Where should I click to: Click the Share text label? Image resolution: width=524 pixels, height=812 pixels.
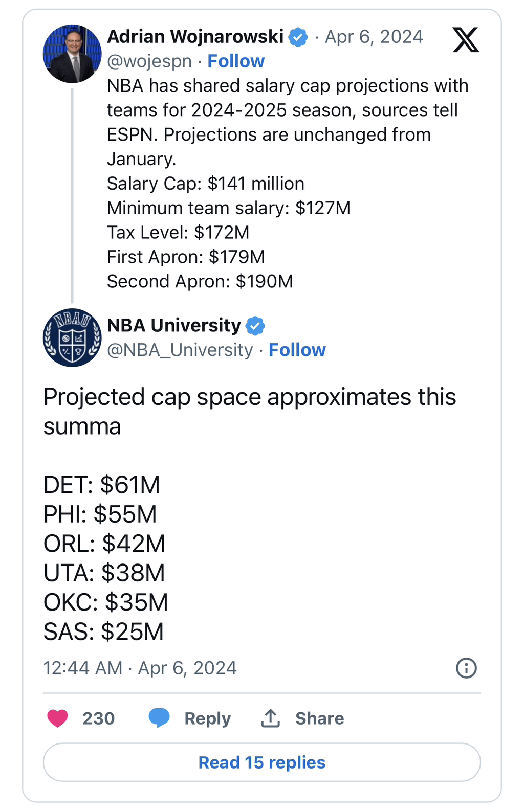pos(319,718)
